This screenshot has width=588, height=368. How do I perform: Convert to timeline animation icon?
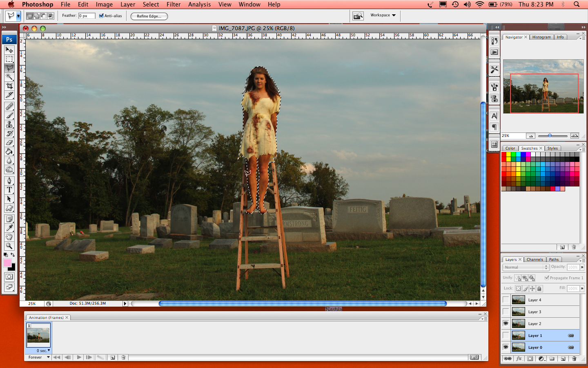[x=474, y=357]
